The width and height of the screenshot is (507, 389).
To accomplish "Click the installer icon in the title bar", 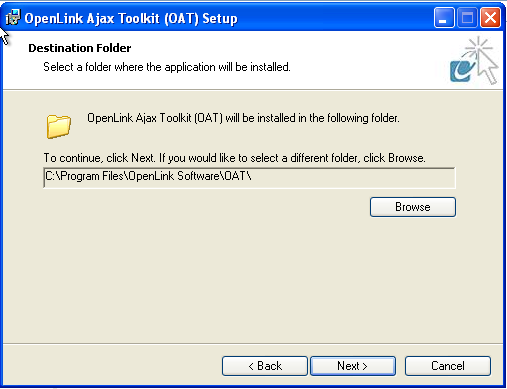I will pos(13,17).
